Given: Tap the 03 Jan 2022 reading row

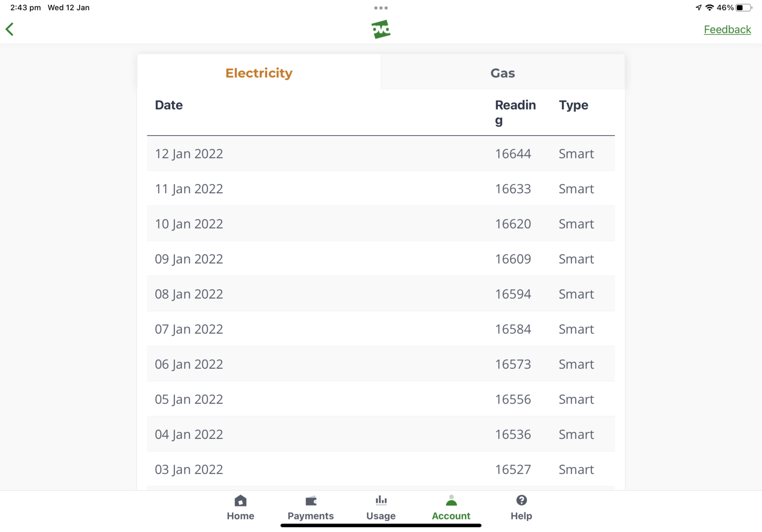Looking at the screenshot, I should (x=381, y=470).
